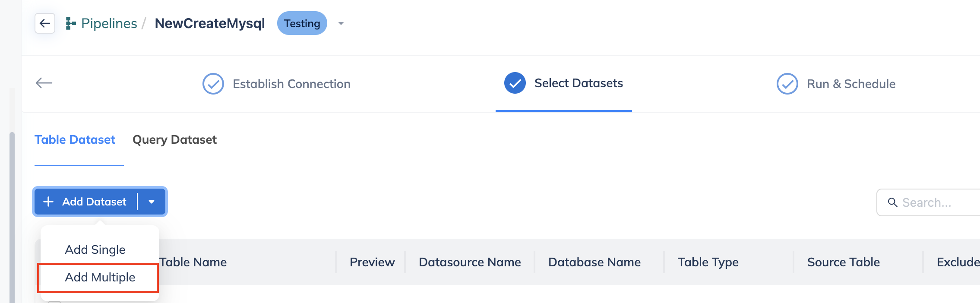
Task: Select the Table Dataset tab
Action: [75, 140]
